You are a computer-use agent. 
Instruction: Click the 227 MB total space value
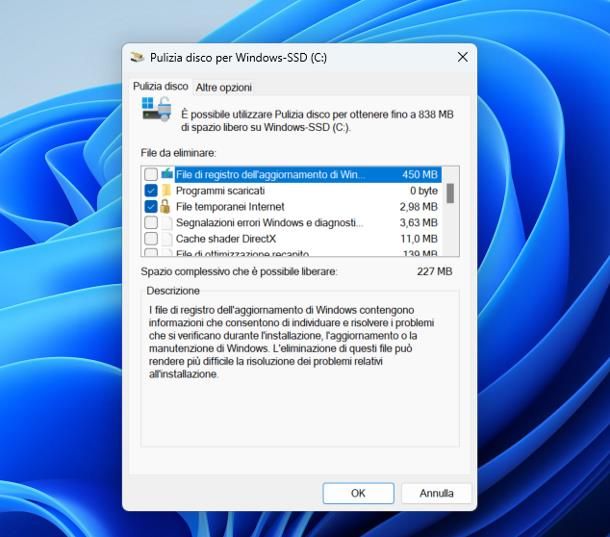pos(435,271)
